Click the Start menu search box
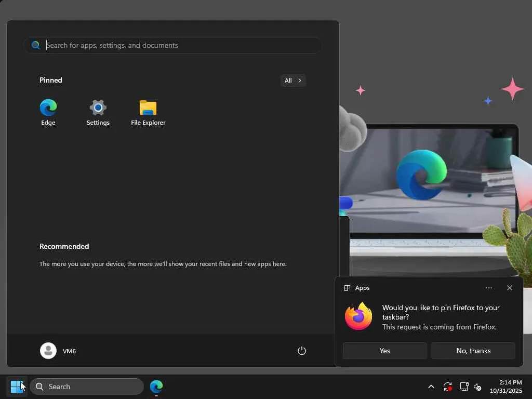 [x=172, y=45]
